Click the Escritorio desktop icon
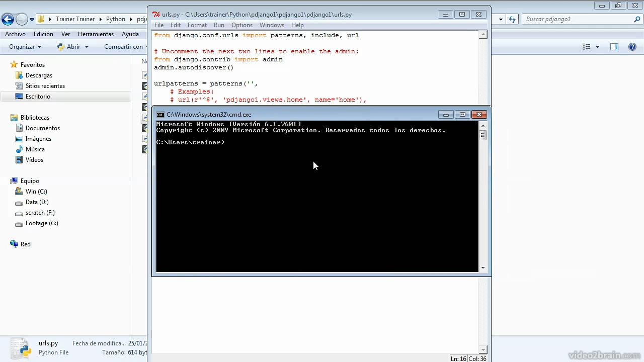The height and width of the screenshot is (362, 644). click(x=19, y=97)
